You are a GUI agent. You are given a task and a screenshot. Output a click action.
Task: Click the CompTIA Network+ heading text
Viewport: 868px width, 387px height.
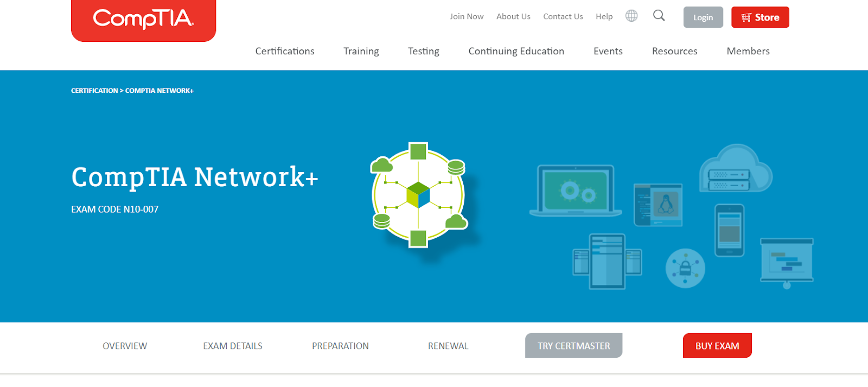pos(195,177)
